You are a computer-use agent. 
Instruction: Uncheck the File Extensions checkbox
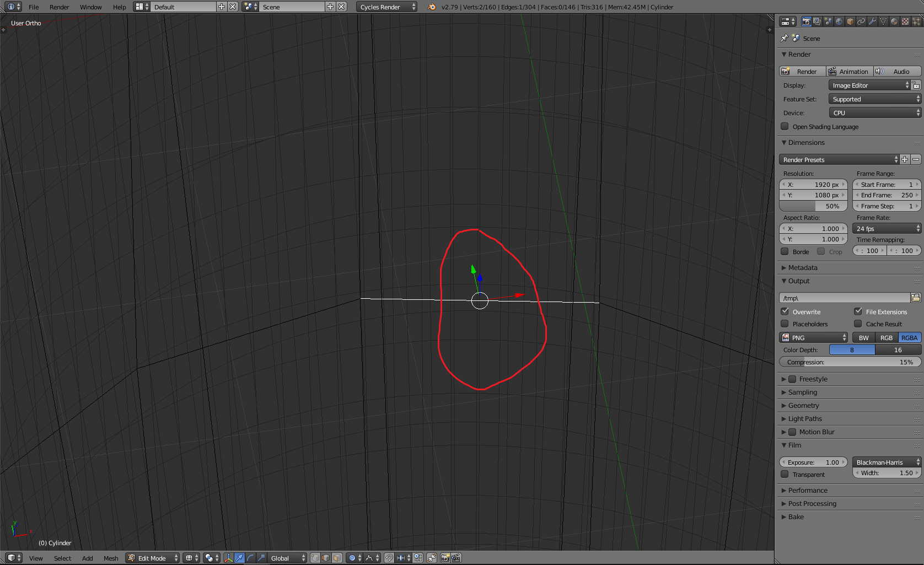click(x=858, y=311)
